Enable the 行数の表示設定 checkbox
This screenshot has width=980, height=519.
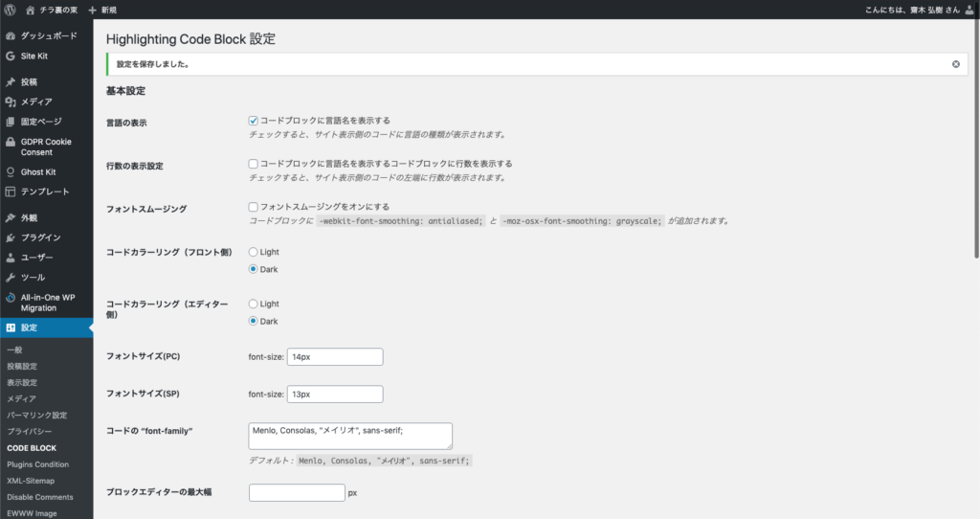[253, 164]
